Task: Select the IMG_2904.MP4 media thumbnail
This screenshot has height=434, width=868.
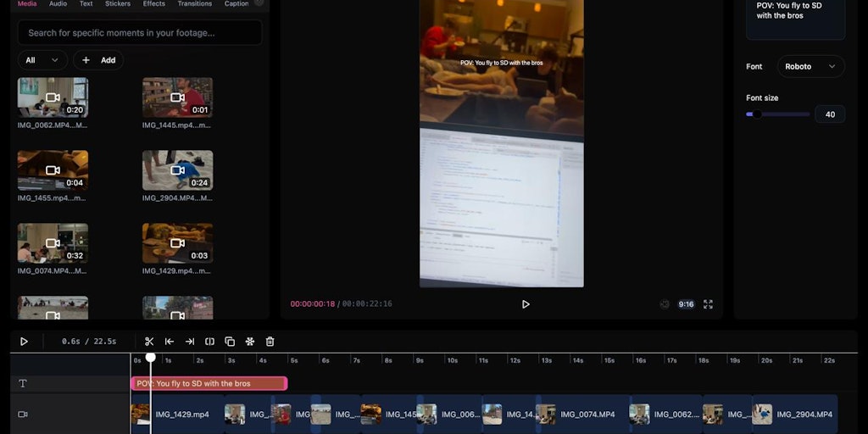Action: tap(178, 170)
